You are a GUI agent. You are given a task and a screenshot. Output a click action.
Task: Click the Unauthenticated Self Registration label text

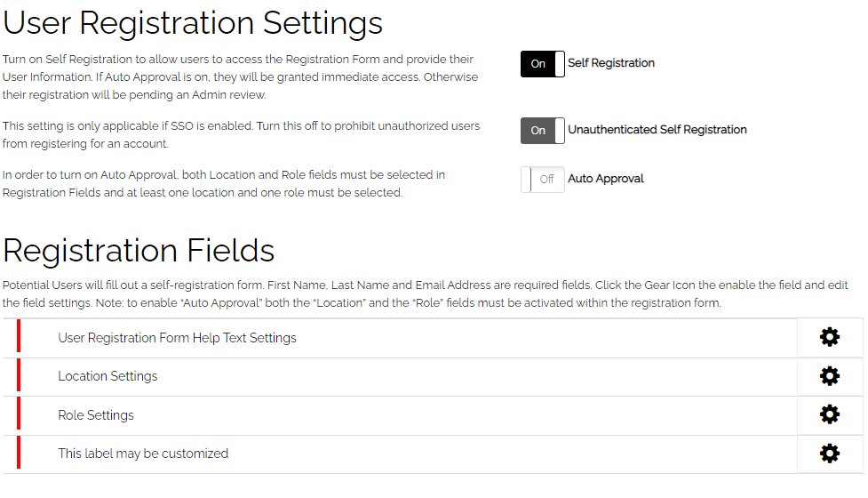click(x=657, y=130)
